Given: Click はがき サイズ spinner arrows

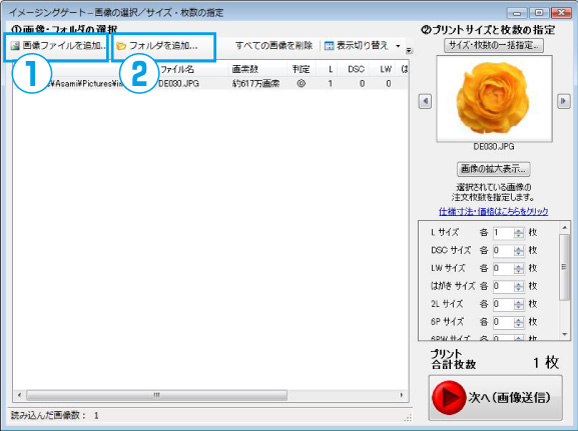Looking at the screenshot, I should tap(519, 286).
